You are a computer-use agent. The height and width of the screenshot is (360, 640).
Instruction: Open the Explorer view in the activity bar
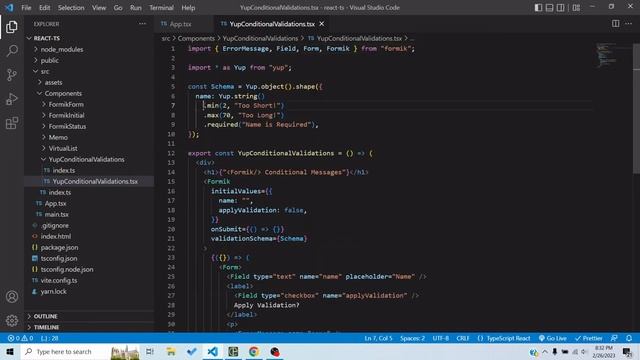12,27
